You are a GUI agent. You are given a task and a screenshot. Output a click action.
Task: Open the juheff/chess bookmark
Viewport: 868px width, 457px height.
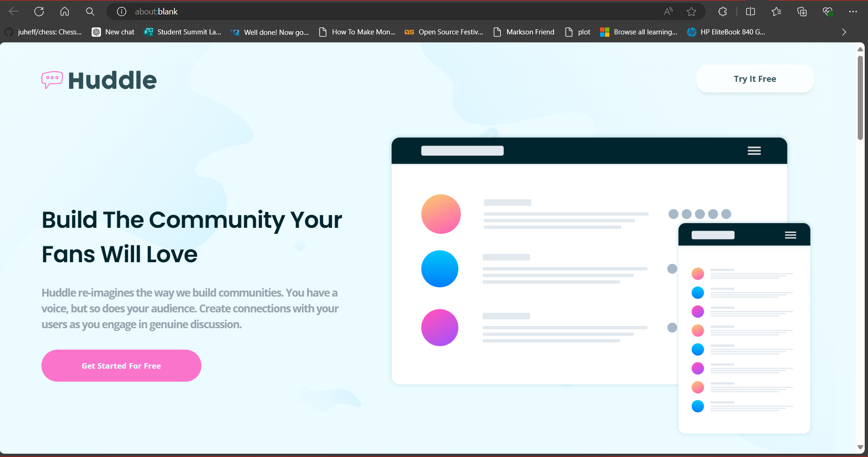tap(43, 32)
